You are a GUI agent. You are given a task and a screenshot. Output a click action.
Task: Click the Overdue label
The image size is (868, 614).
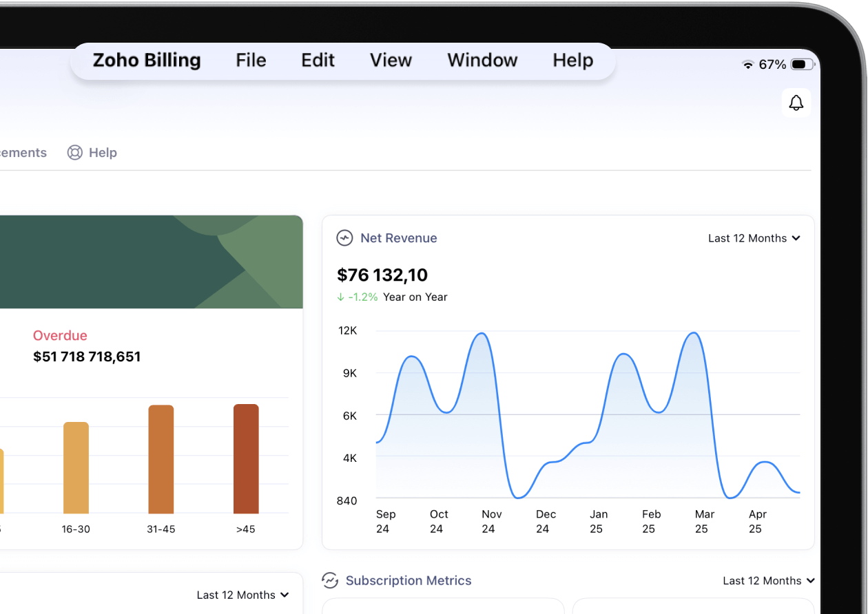click(60, 336)
